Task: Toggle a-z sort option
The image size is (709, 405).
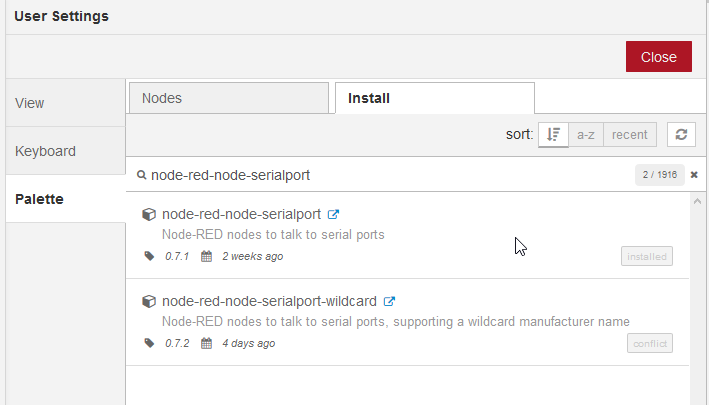Action: pos(586,134)
